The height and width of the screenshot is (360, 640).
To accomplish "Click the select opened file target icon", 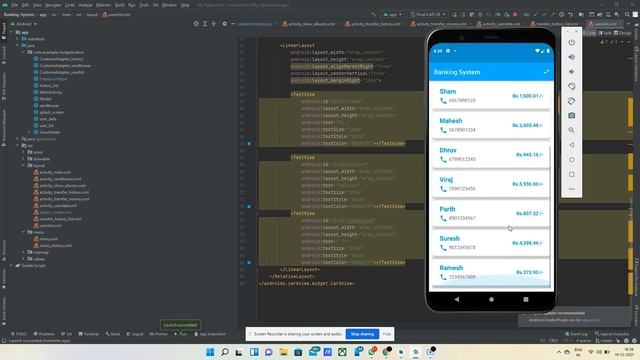I will coord(196,24).
